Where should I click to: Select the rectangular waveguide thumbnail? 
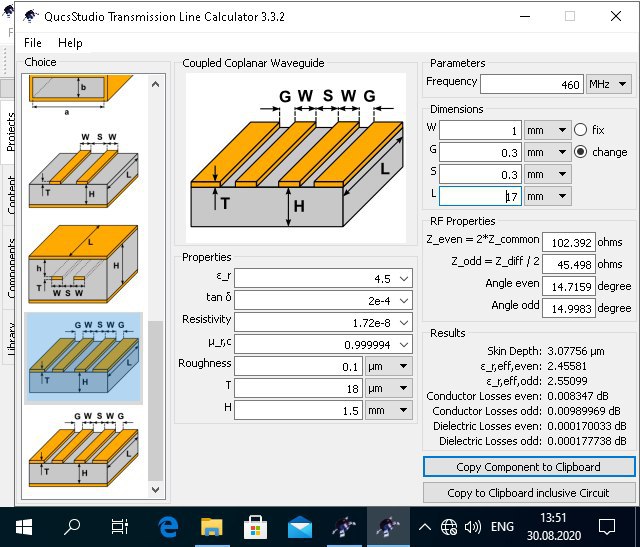80,95
